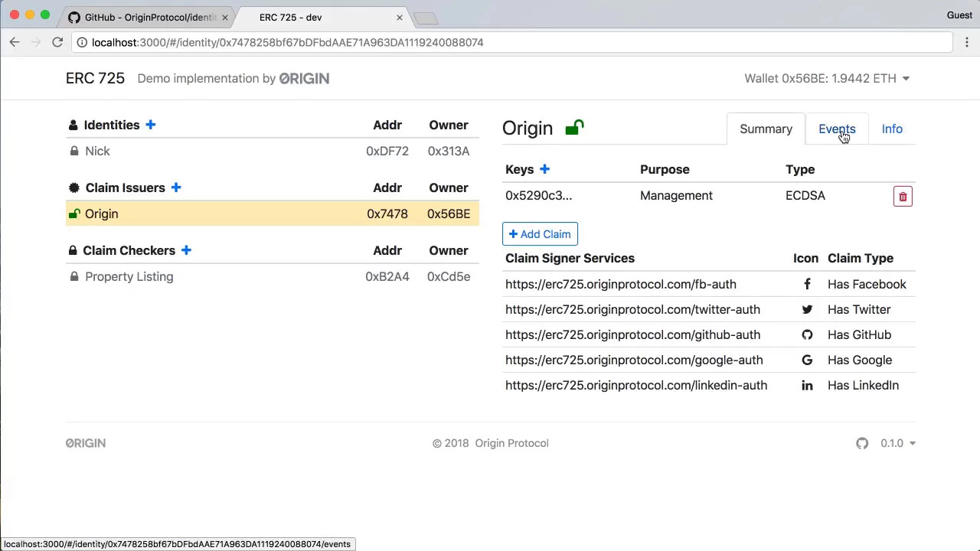Screen dimensions: 980x551
Task: Open the GitHub icon in the footer
Action: click(862, 443)
